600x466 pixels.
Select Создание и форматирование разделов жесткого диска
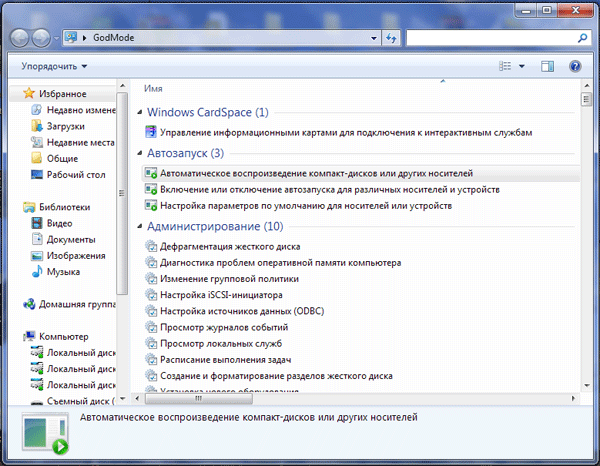tap(269, 376)
